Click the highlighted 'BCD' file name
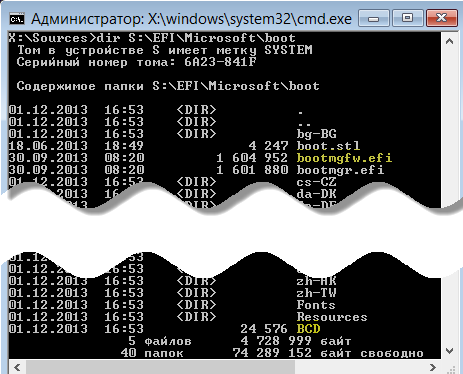Viewport: 463px width, 374px height. pos(308,329)
